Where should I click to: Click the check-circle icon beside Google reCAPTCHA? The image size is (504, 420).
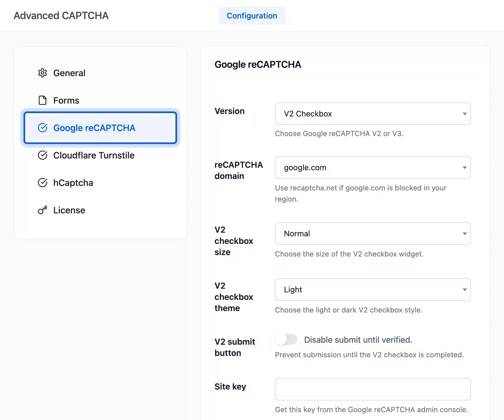43,128
